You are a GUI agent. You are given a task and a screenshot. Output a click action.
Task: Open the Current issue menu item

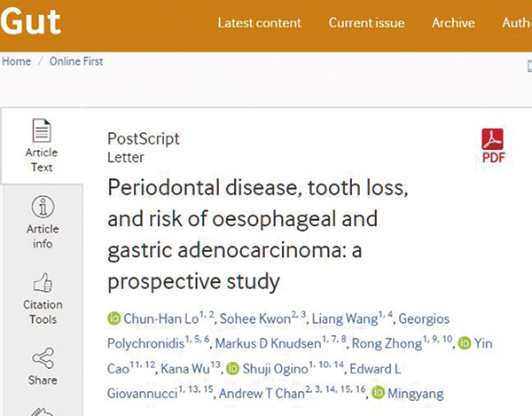[x=367, y=23]
